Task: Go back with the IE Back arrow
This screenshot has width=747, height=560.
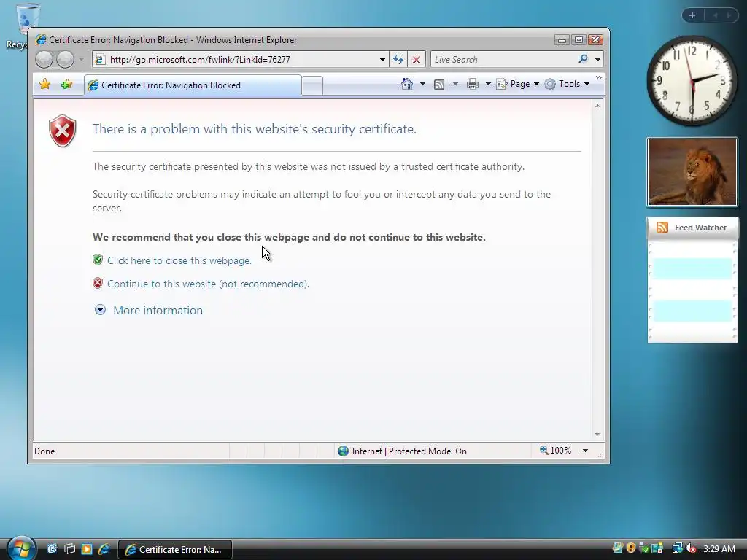Action: pos(44,60)
